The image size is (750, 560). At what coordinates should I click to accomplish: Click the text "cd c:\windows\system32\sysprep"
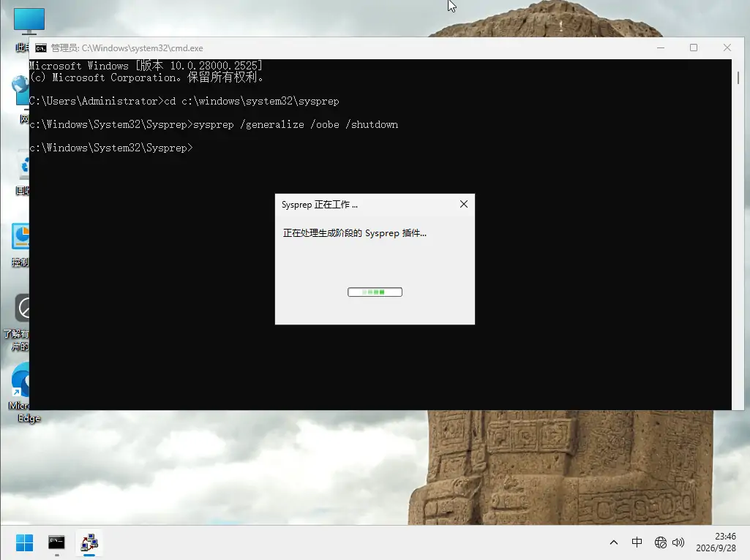pyautogui.click(x=252, y=102)
